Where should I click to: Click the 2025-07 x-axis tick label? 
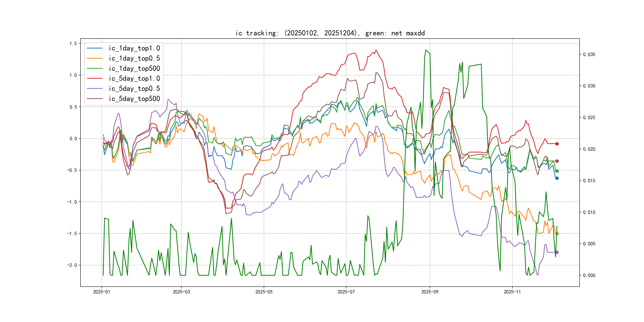(346, 292)
